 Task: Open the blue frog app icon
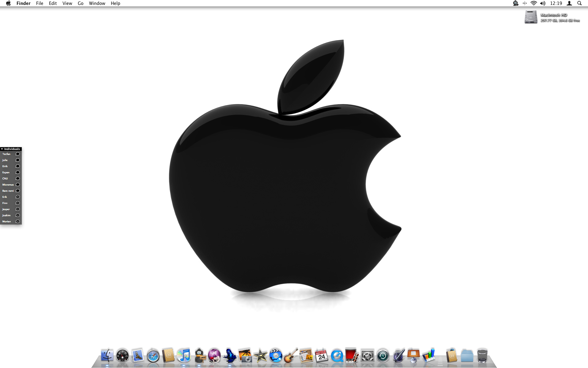[230, 356]
